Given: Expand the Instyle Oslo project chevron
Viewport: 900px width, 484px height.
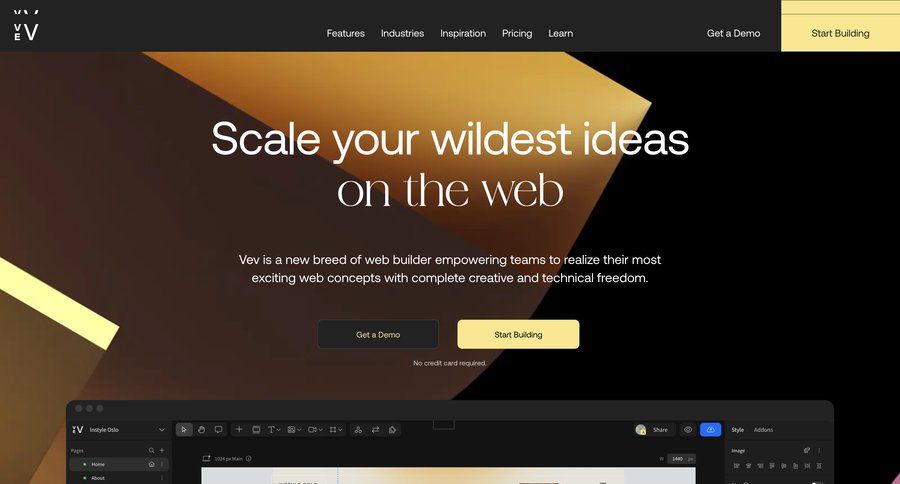Looking at the screenshot, I should pyautogui.click(x=162, y=429).
